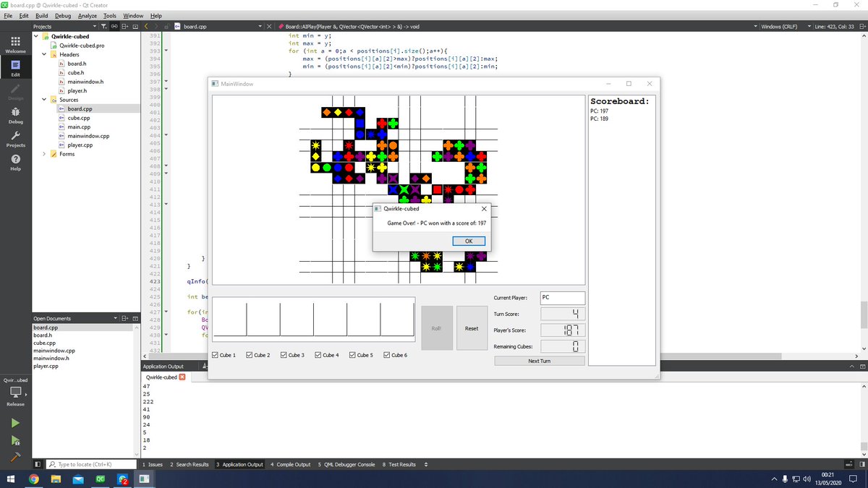Click the Reset button in MainWindow
This screenshot has width=868, height=488.
tap(472, 328)
